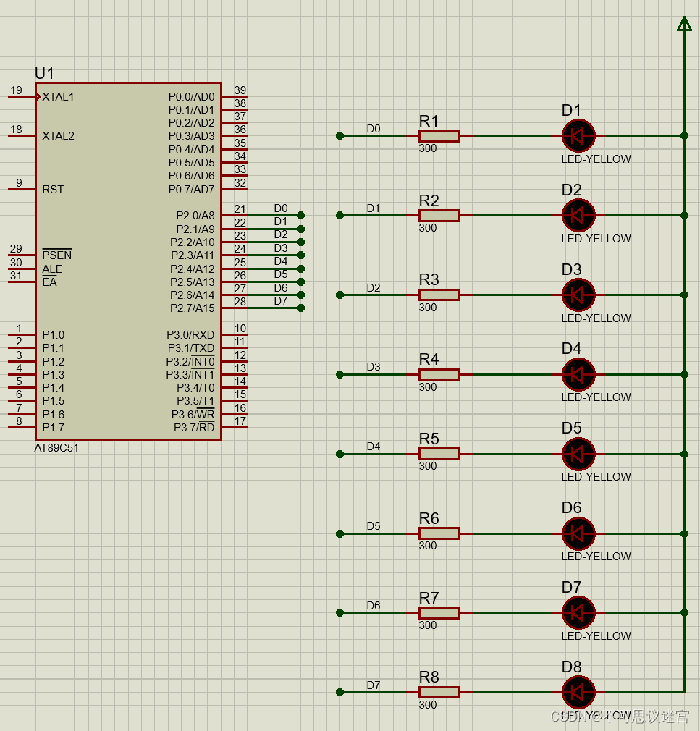Viewport: 700px width, 731px height.
Task: Click the RST pin label
Action: click(x=53, y=190)
